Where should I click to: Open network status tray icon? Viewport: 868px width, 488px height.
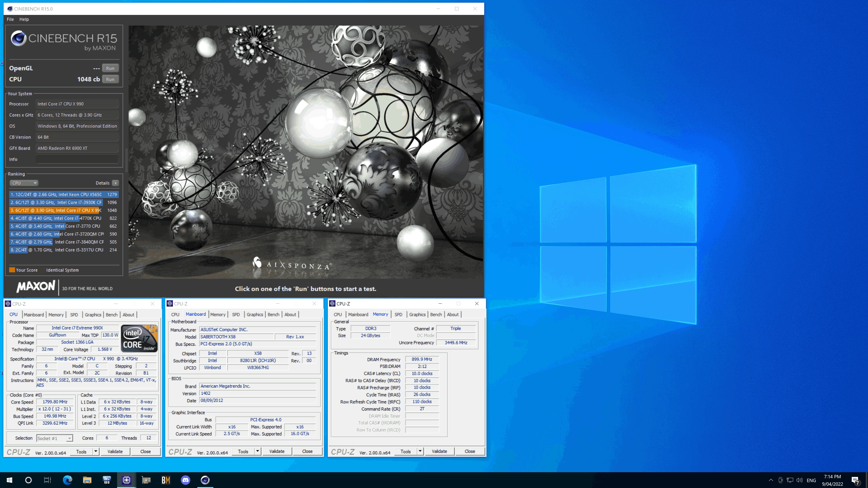pos(790,480)
